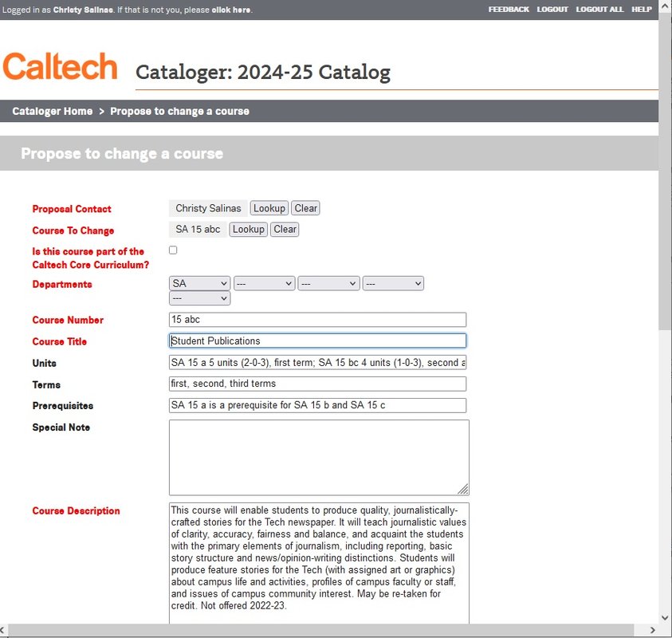Open the FEEDBACK menu link
The height and width of the screenshot is (638, 672).
click(x=509, y=10)
